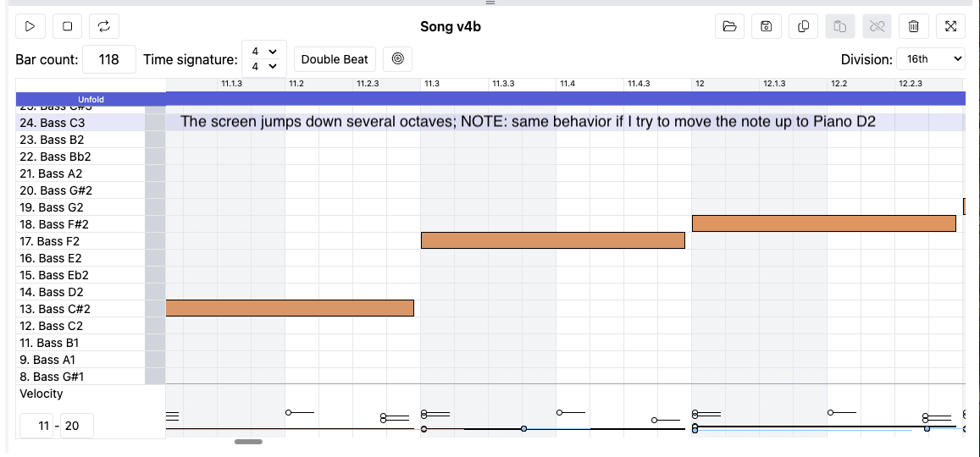Select the note on Bass F2 row
Image resolution: width=980 pixels, height=457 pixels.
[x=552, y=240]
